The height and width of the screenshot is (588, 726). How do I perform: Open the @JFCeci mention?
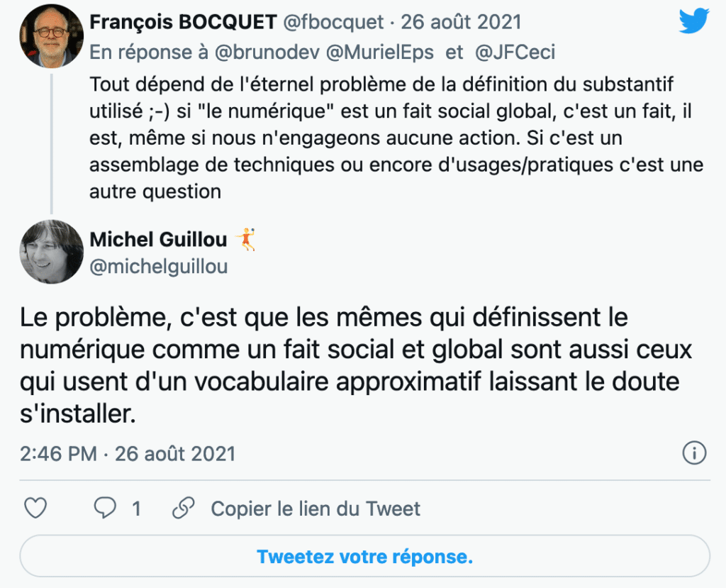tap(515, 52)
